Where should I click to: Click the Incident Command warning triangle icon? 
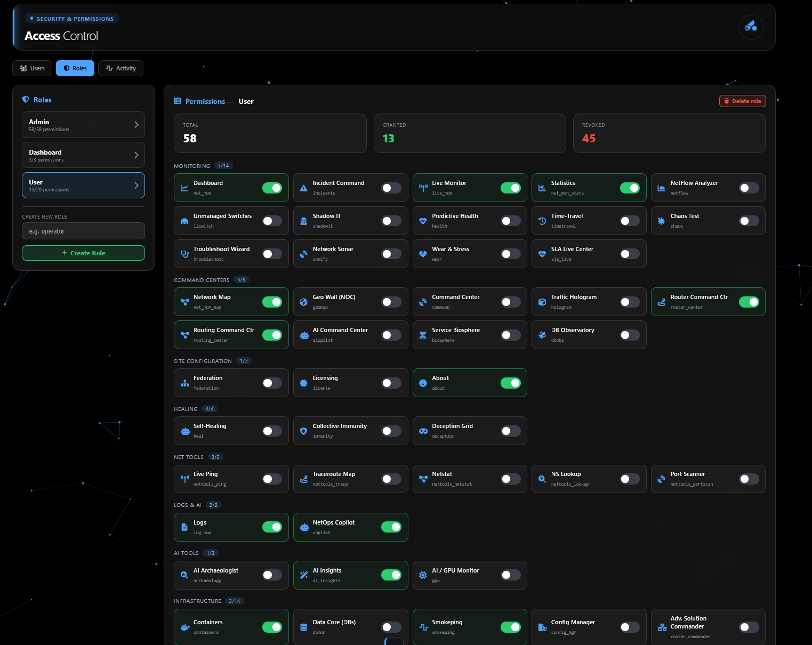(x=303, y=188)
